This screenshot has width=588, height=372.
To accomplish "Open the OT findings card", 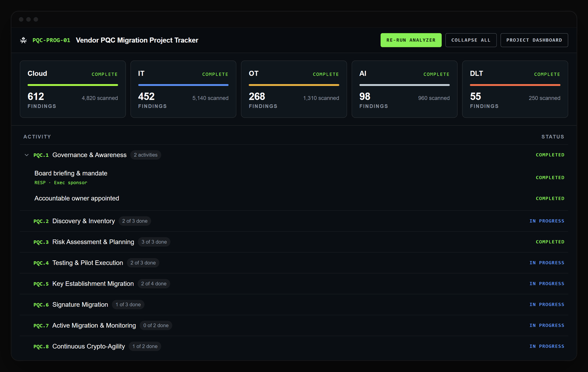I will pyautogui.click(x=294, y=89).
